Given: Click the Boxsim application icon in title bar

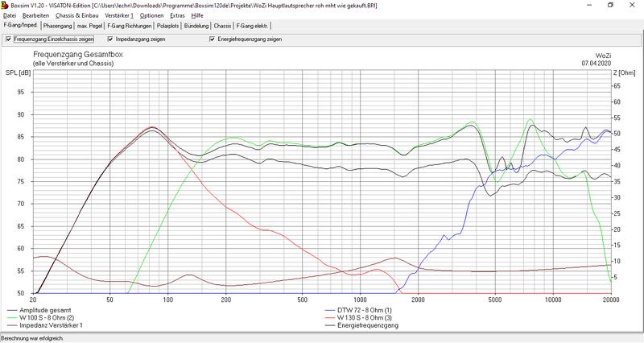Looking at the screenshot, I should pos(5,6).
